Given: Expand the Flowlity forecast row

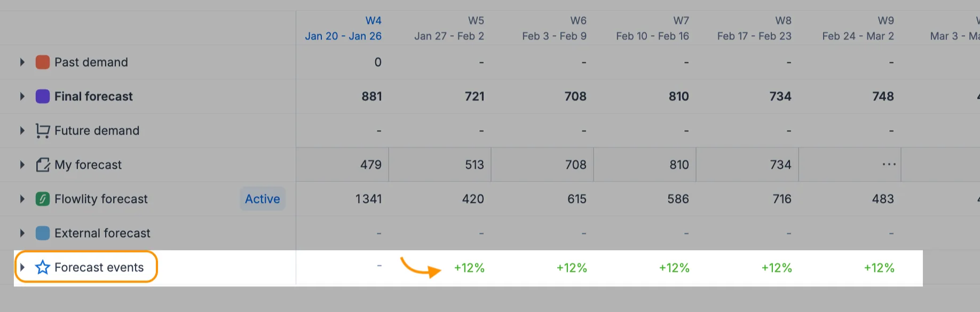Looking at the screenshot, I should [22, 199].
